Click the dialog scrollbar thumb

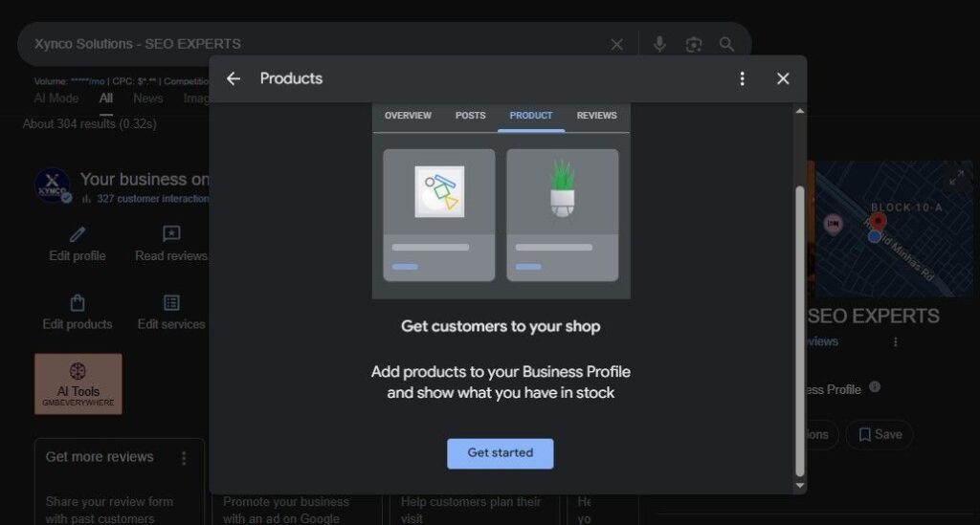[x=799, y=331]
